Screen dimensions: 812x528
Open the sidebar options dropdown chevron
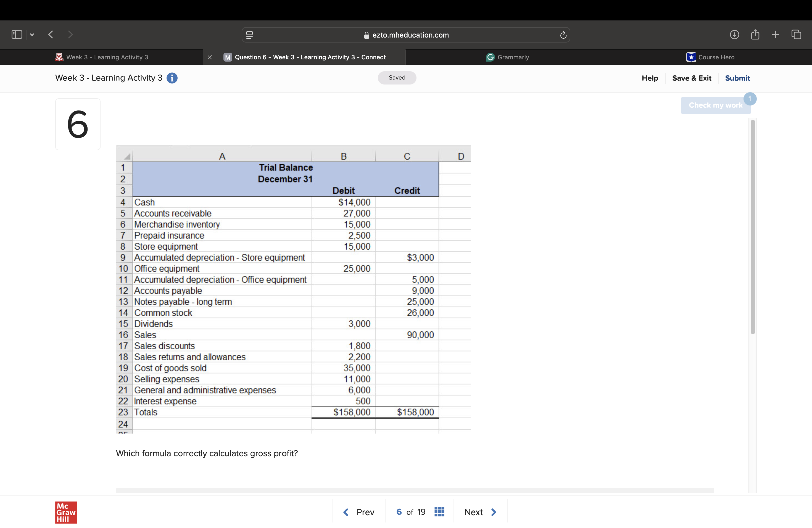click(32, 35)
